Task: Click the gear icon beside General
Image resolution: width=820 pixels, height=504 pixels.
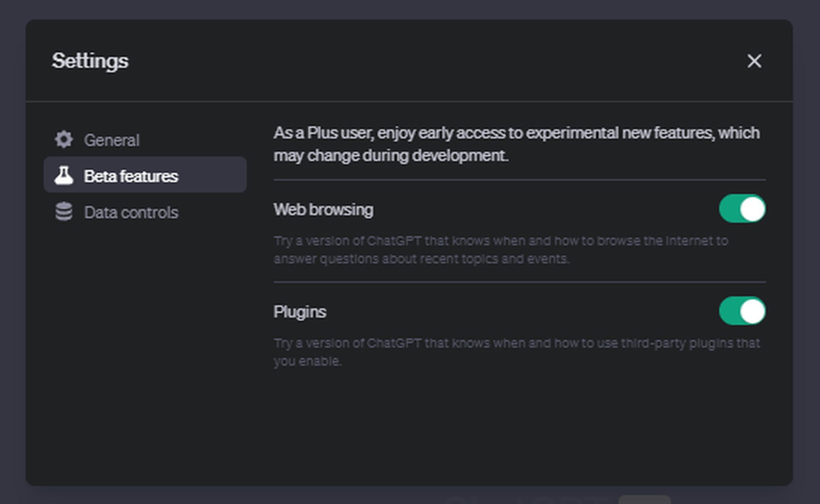Action: pos(64,140)
